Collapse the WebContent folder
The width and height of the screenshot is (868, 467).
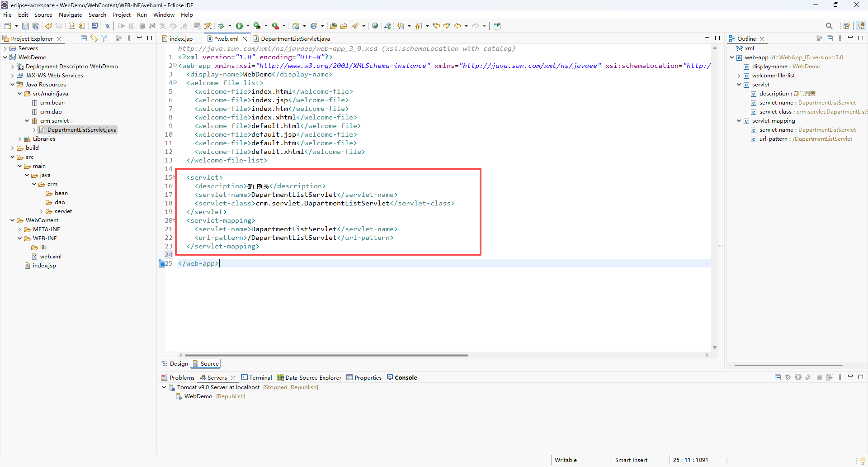(12, 220)
